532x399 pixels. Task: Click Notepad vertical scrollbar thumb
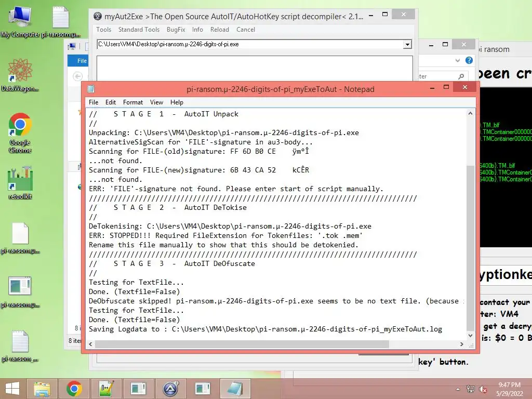[x=470, y=248]
